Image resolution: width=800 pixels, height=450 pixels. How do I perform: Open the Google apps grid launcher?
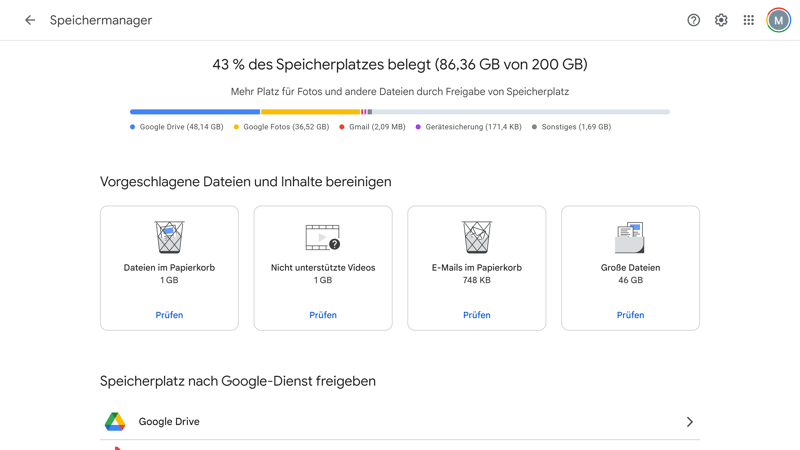point(749,20)
